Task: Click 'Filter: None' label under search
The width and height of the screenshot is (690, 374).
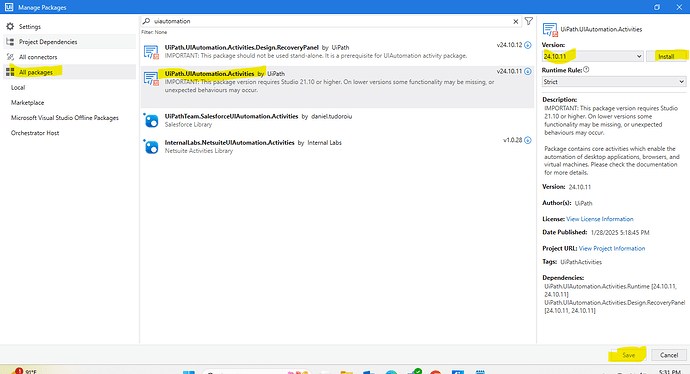Action: pos(154,32)
